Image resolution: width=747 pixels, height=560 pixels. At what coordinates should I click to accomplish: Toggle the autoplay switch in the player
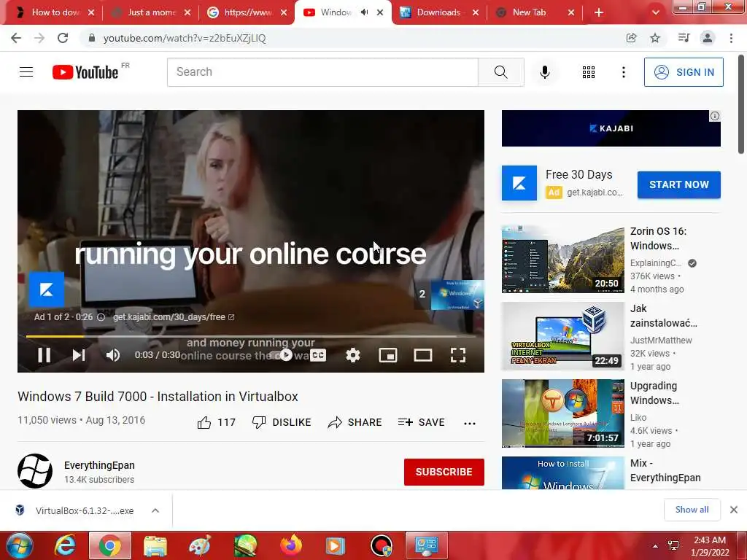point(281,355)
